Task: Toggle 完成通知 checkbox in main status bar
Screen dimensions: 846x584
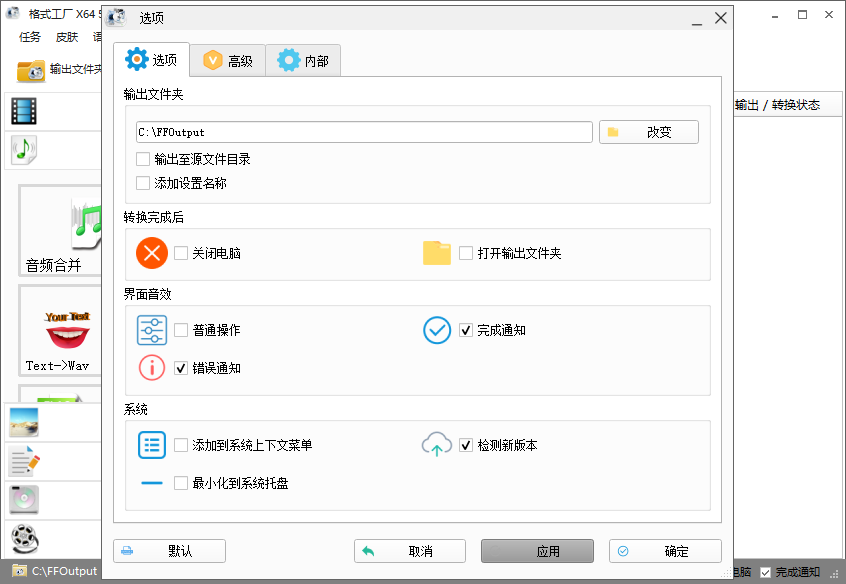Action: (x=766, y=572)
